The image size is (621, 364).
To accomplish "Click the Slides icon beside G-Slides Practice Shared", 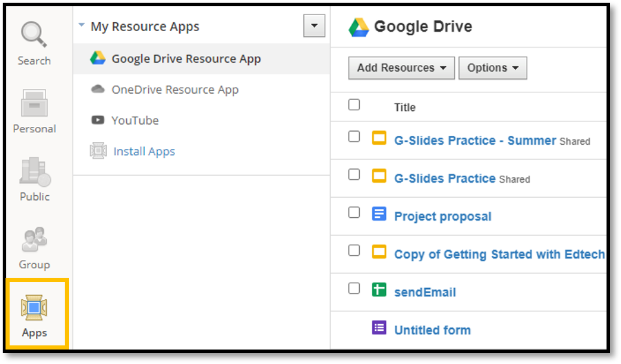I will click(x=379, y=176).
